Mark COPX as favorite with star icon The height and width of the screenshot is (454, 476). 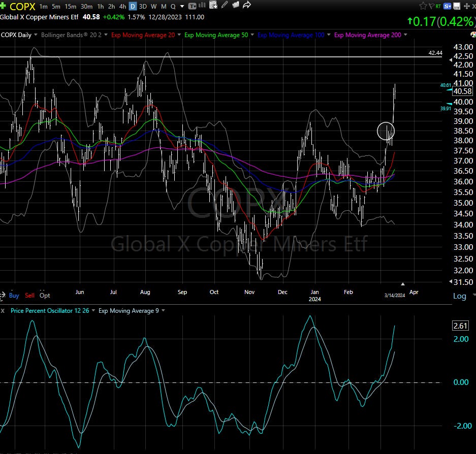coord(423,6)
